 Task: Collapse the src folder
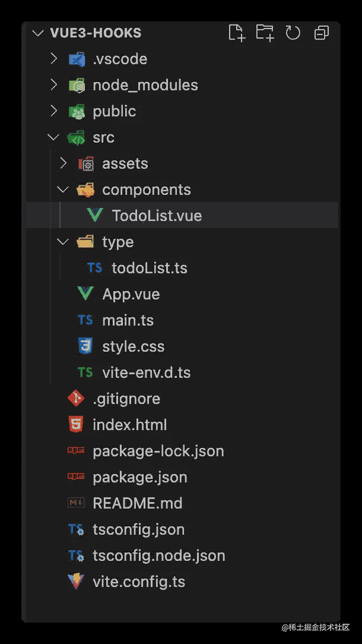pyautogui.click(x=53, y=137)
